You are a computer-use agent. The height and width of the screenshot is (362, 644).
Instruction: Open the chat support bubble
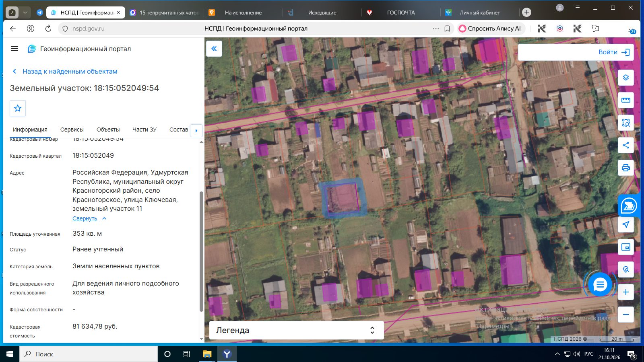pos(600,285)
